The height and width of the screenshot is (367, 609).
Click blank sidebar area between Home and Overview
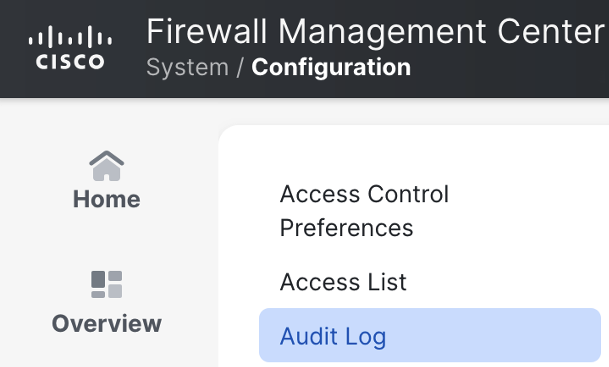tap(106, 241)
